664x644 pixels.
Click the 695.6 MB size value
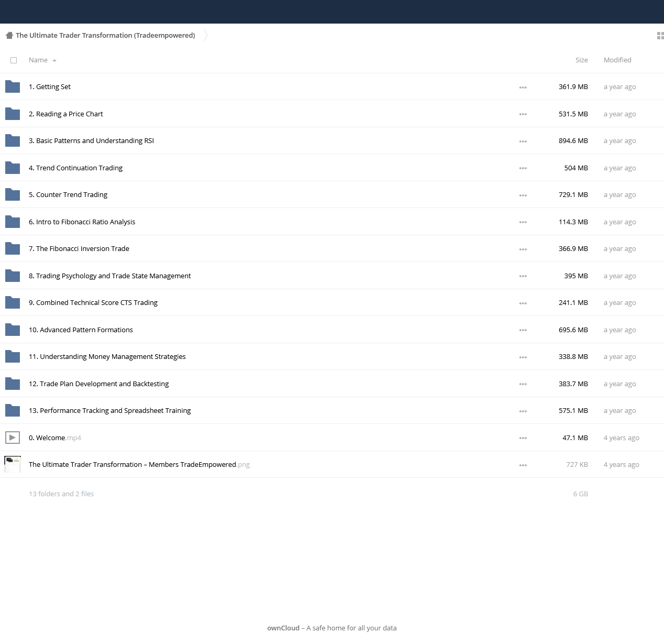pyautogui.click(x=573, y=330)
